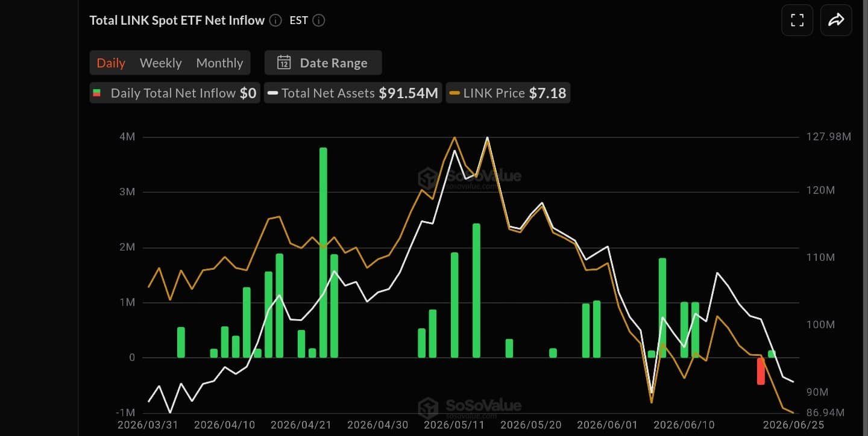Click the 2026/04/10 x-axis date label
This screenshot has height=436, width=868.
pos(224,425)
